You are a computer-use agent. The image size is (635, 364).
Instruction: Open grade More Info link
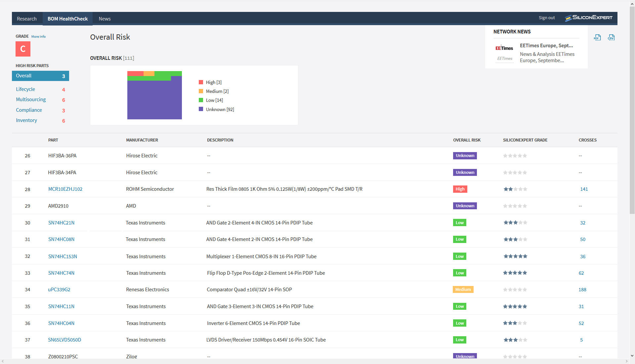click(x=38, y=37)
